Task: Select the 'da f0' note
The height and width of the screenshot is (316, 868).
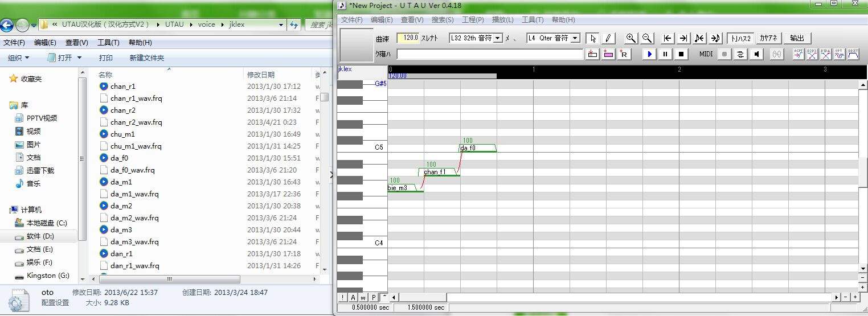Action: 478,148
